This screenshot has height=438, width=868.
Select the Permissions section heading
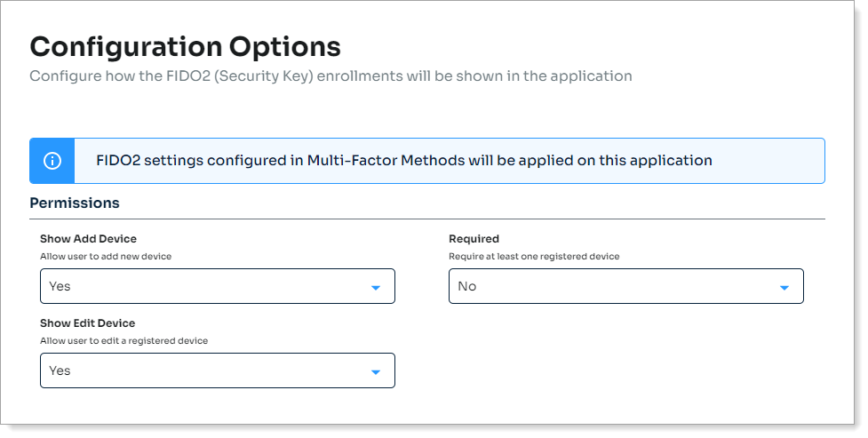[75, 203]
